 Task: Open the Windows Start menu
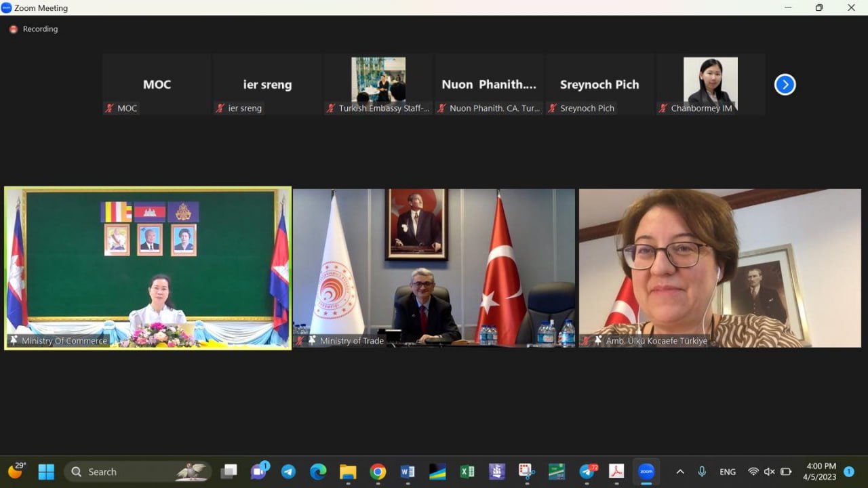click(46, 472)
